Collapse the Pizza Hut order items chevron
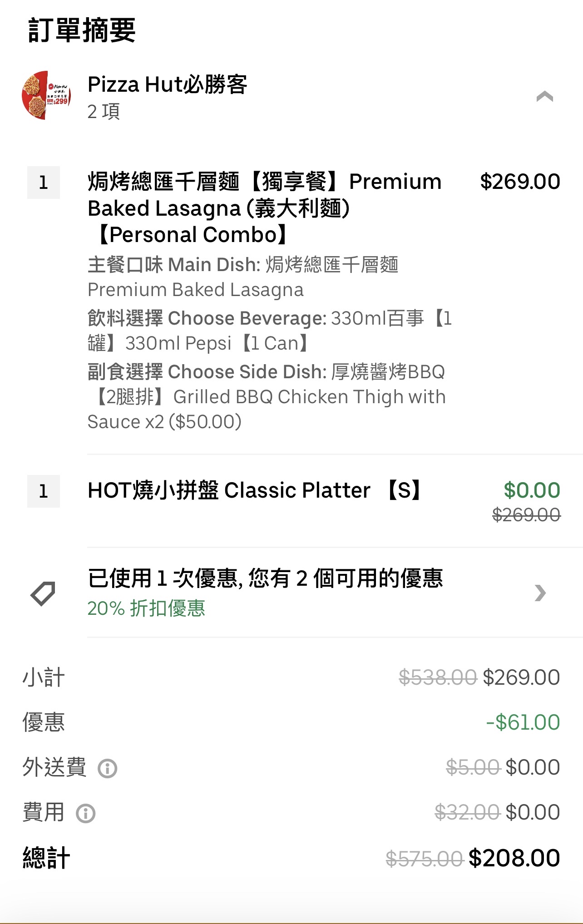Viewport: 583px width, 924px height. click(x=544, y=96)
